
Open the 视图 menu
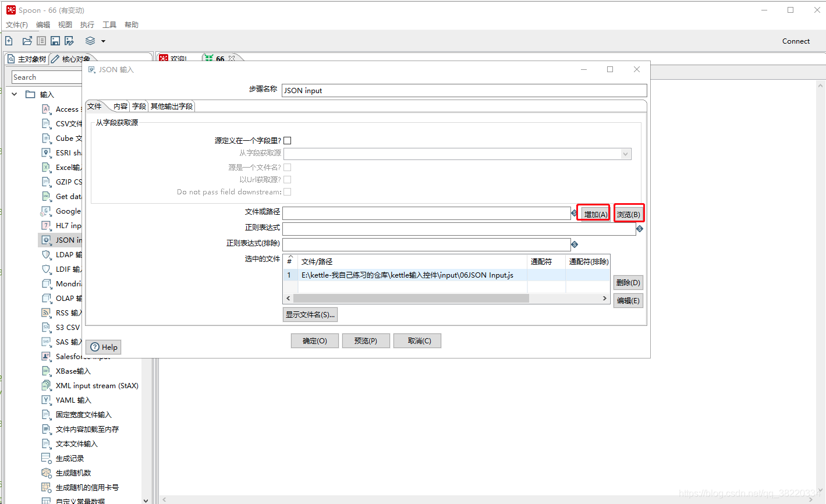(65, 24)
